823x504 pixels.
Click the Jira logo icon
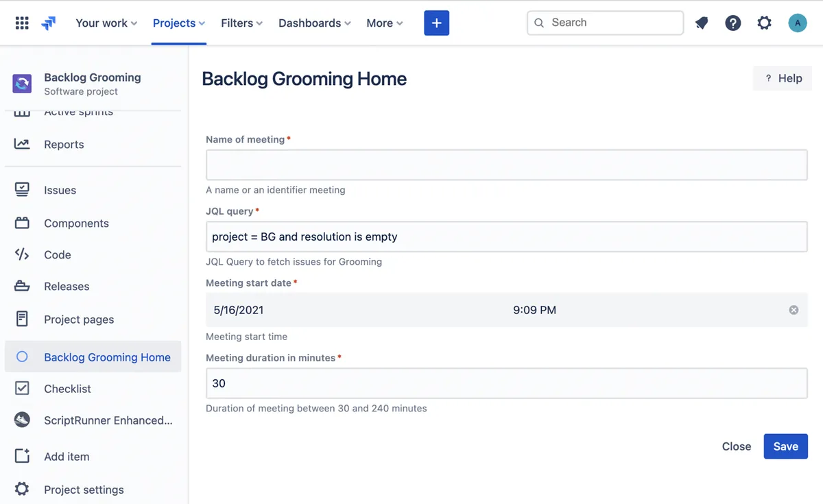(x=49, y=23)
